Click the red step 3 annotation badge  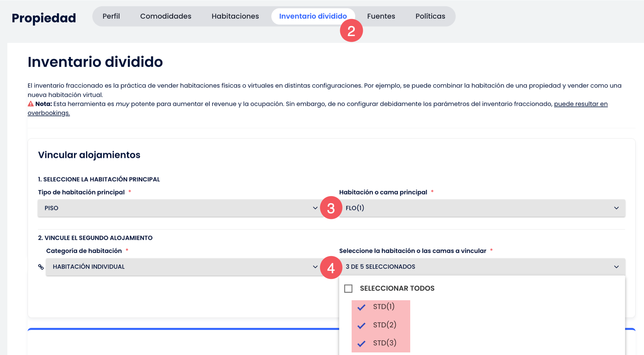331,208
